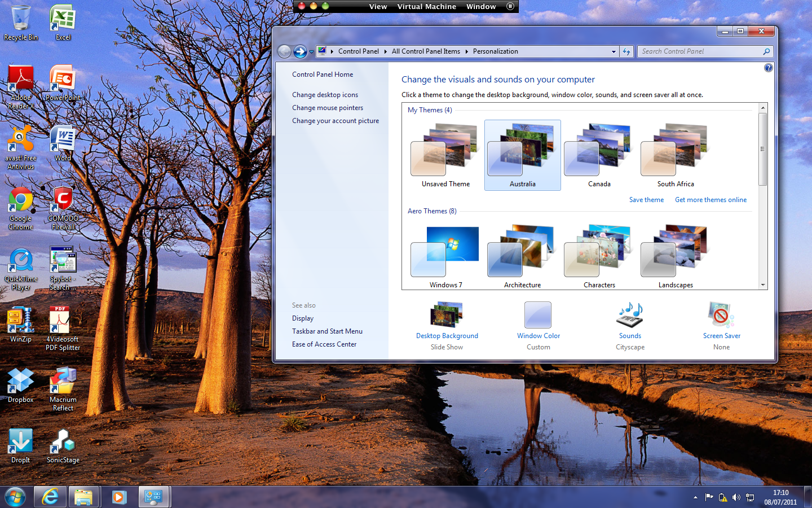Open the Virtual Machine menu
The height and width of the screenshot is (508, 812).
point(426,7)
